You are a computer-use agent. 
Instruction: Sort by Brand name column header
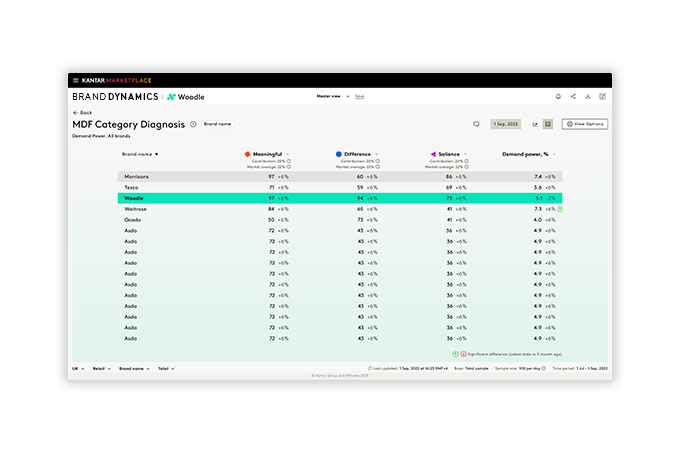pos(140,154)
